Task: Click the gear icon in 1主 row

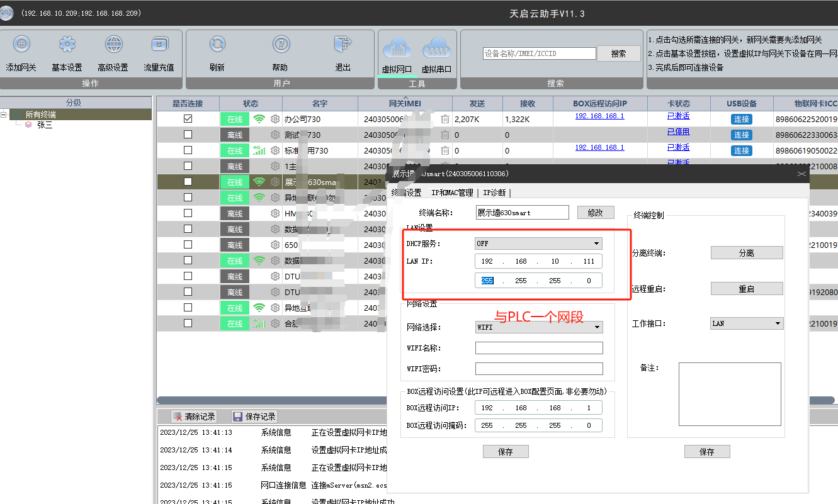Action: click(x=275, y=166)
